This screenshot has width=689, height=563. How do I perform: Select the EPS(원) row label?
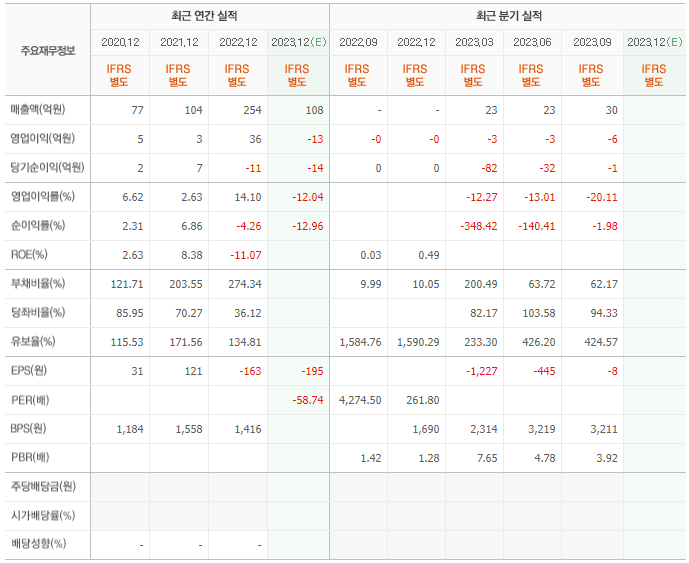29,370
